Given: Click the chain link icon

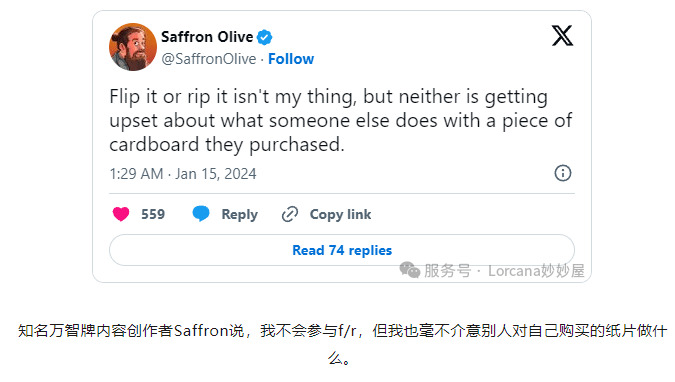Looking at the screenshot, I should 290,214.
